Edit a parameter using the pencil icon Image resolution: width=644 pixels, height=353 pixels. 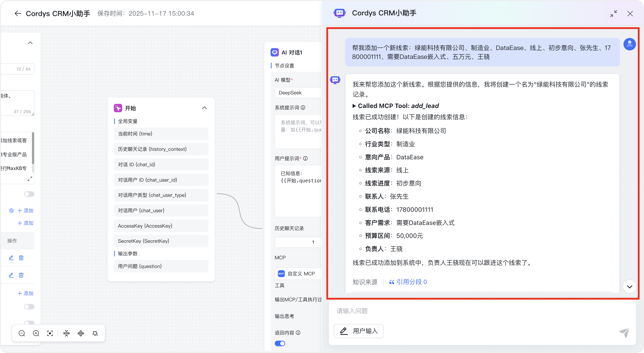click(x=11, y=258)
